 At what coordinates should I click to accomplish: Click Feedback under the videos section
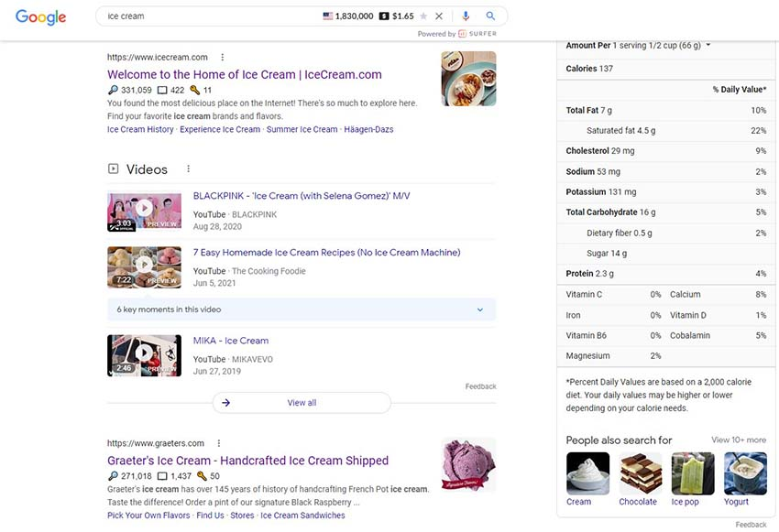[480, 386]
